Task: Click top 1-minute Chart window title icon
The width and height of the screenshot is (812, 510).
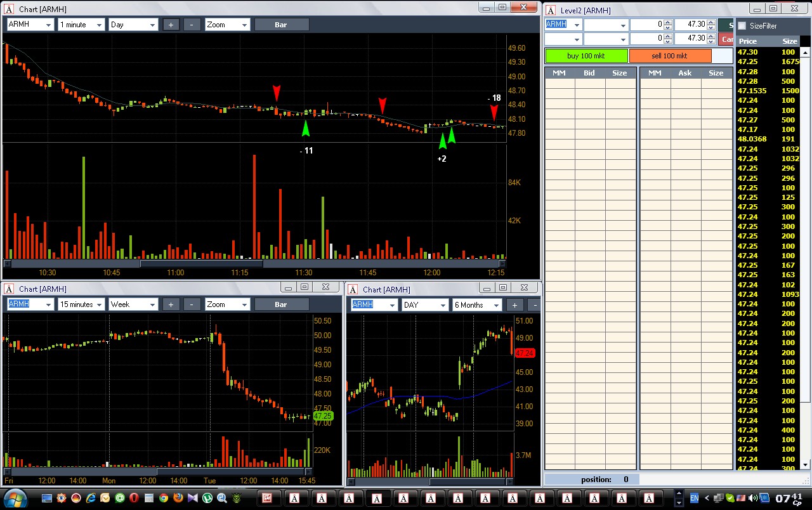Action: [9, 8]
